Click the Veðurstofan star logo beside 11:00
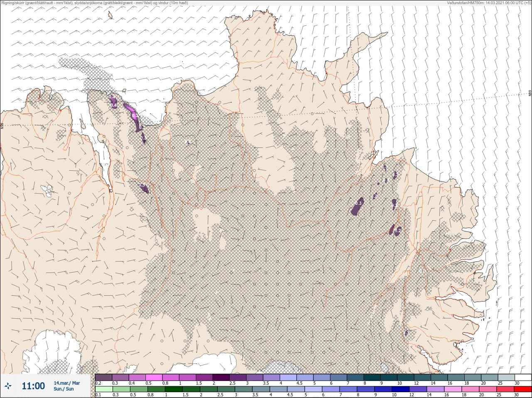The height and width of the screenshot is (398, 532). pyautogui.click(x=8, y=386)
